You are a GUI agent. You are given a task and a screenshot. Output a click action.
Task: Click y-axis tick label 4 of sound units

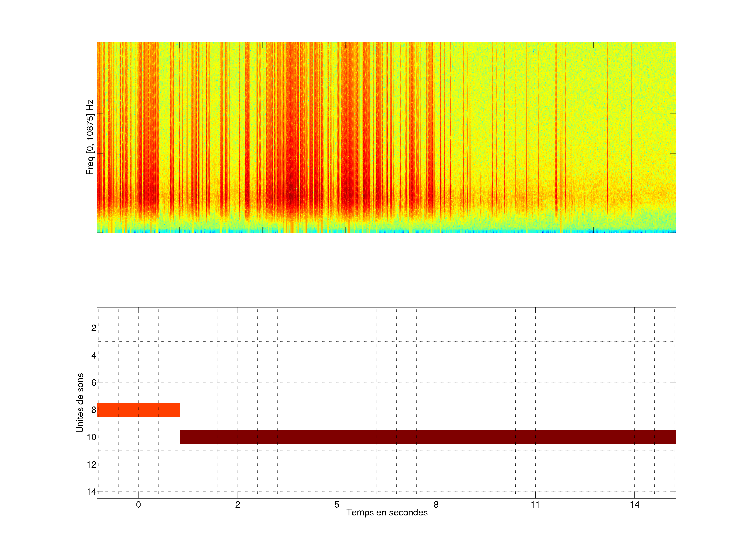coord(94,355)
